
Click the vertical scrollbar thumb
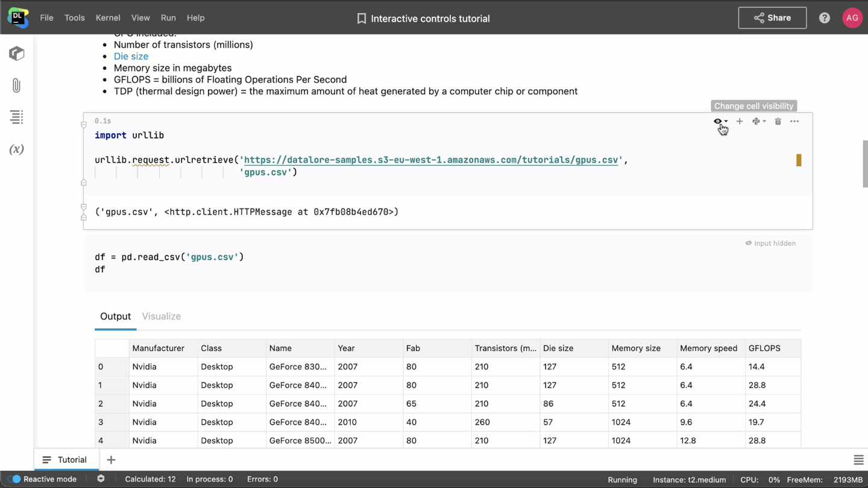tap(865, 163)
